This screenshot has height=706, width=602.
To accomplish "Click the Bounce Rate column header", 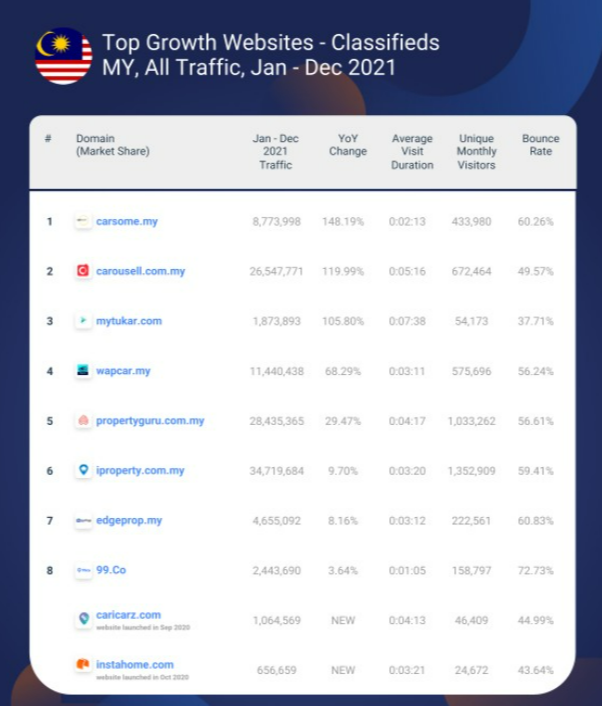I will coord(540,145).
